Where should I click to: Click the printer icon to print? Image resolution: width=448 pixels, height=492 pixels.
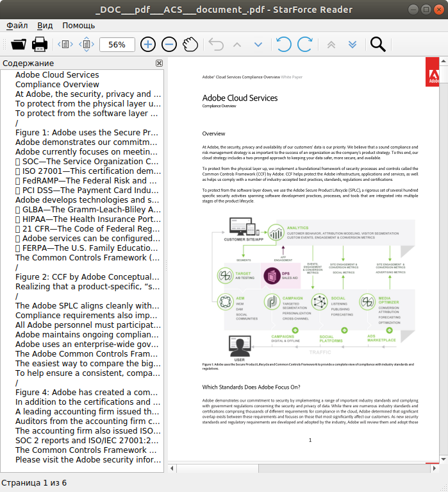(40, 44)
